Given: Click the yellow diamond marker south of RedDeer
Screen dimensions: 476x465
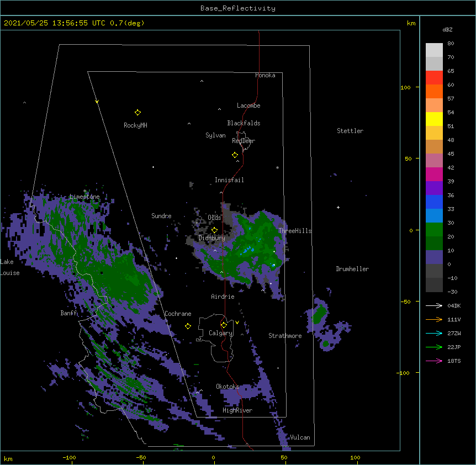Looking at the screenshot, I should [235, 155].
